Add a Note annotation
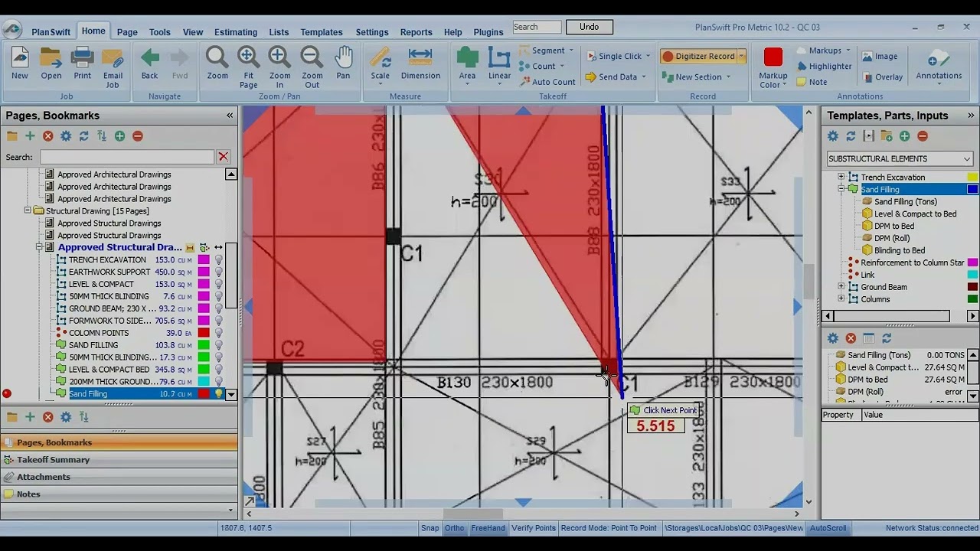This screenshot has width=980, height=551. point(812,82)
